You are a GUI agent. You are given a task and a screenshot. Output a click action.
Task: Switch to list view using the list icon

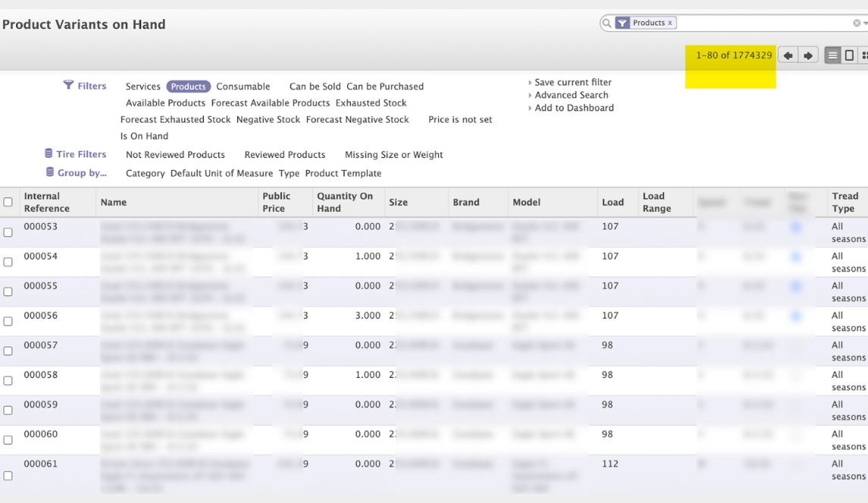tap(832, 55)
